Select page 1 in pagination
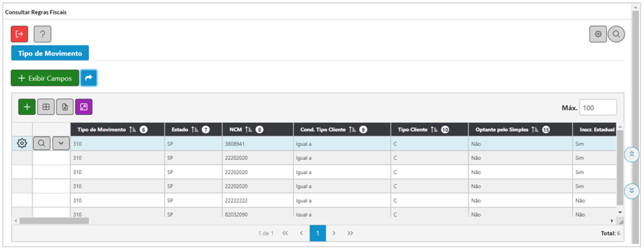 (x=318, y=233)
